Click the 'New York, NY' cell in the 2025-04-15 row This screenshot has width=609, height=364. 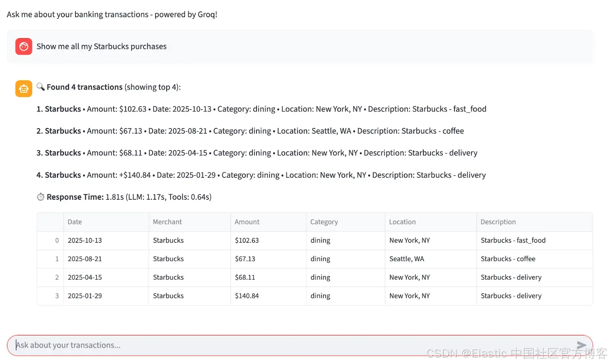pyautogui.click(x=430, y=278)
